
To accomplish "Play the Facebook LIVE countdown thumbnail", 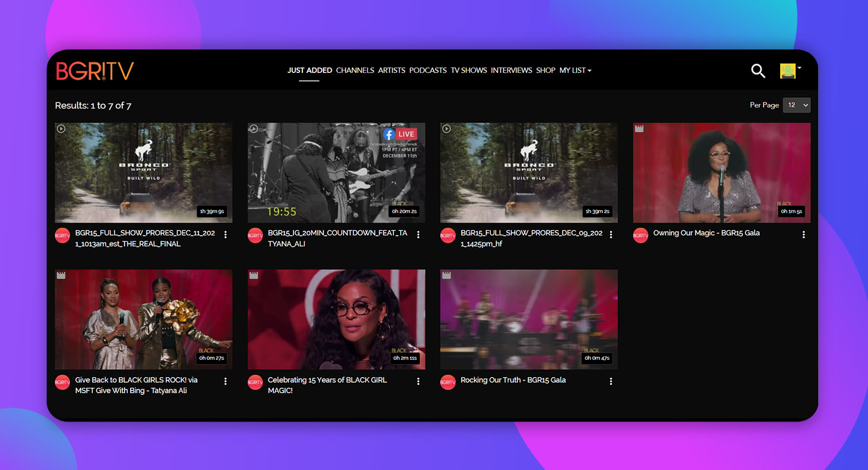I will coord(336,172).
